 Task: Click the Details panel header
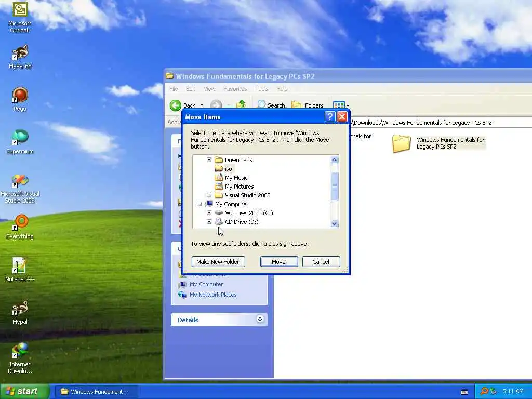point(219,320)
